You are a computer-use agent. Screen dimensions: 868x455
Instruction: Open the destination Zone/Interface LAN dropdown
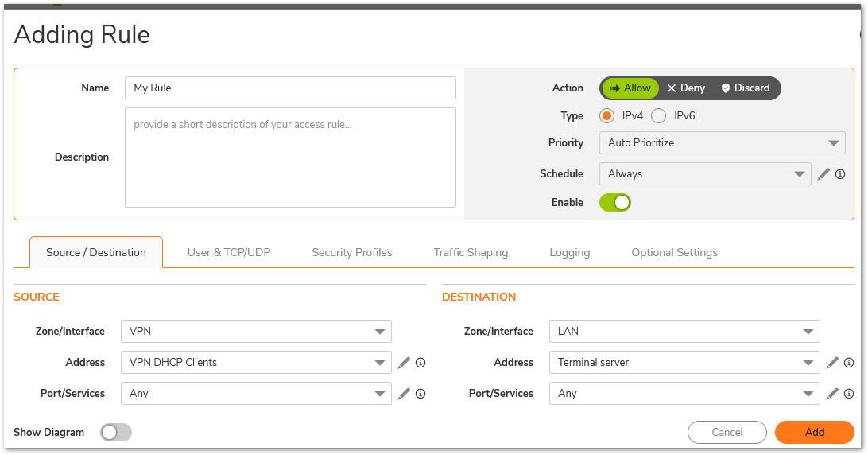pos(684,332)
